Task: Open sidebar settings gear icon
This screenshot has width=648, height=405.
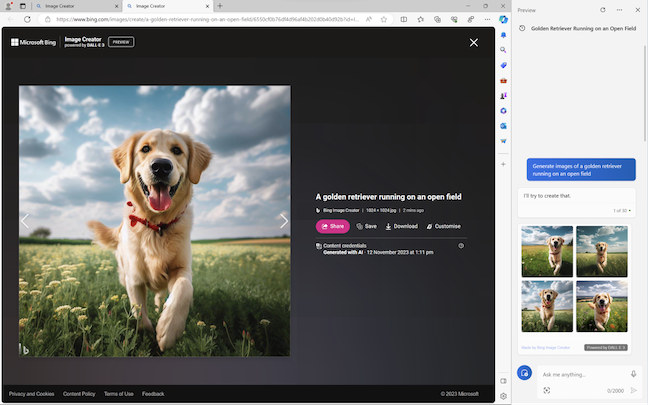Action: tap(503, 396)
